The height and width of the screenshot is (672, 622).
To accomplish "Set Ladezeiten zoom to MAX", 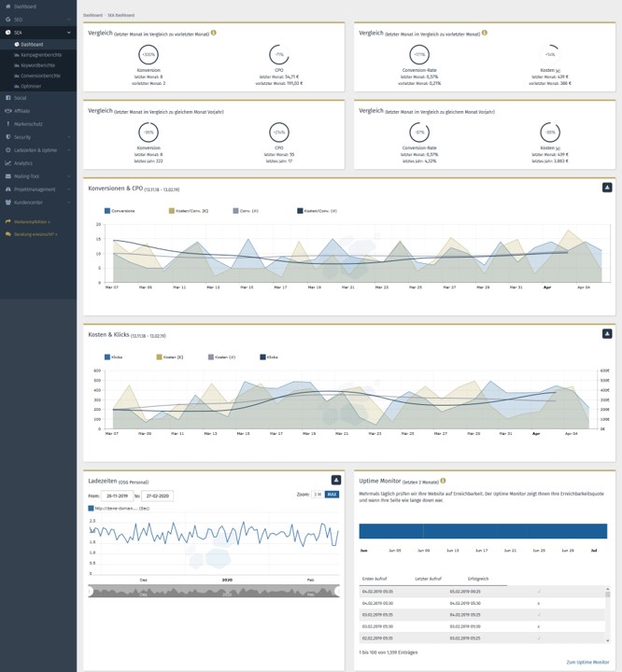I will pos(332,494).
